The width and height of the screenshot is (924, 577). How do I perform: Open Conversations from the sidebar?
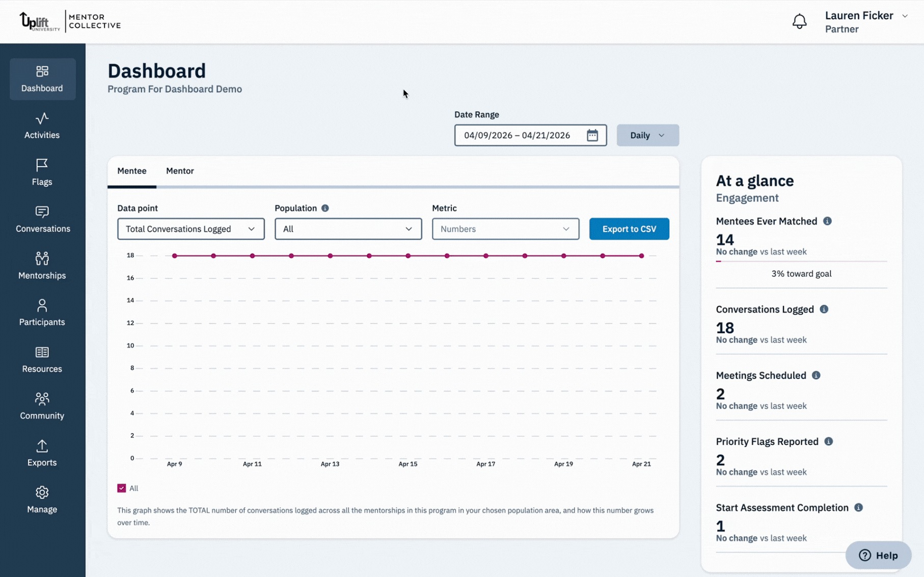pos(42,219)
